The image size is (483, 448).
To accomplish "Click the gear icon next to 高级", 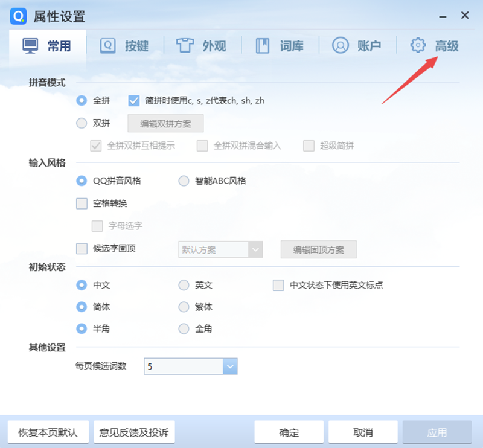I will coord(417,45).
